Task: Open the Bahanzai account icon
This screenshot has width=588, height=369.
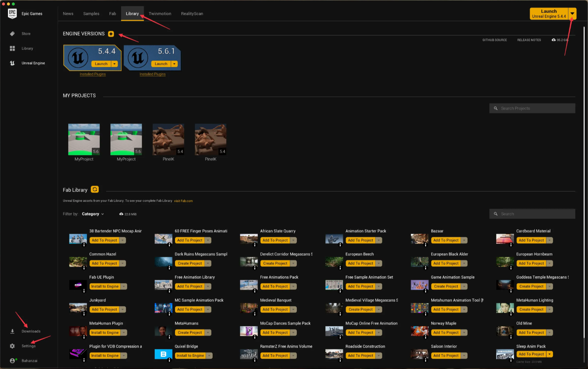Action: pyautogui.click(x=13, y=361)
